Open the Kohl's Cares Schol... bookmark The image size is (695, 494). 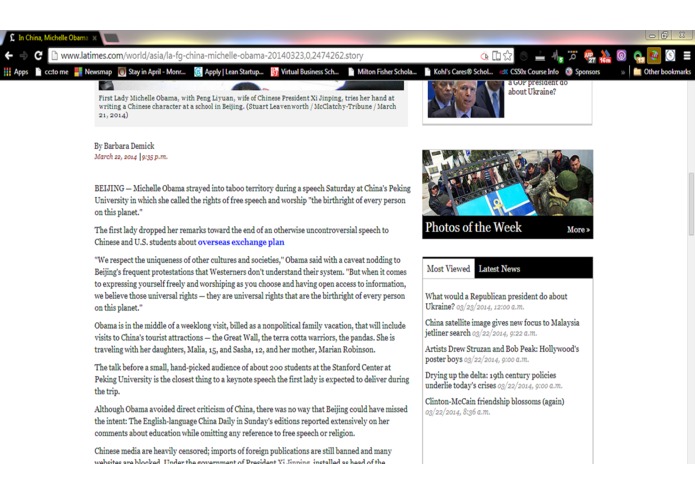[x=458, y=72]
